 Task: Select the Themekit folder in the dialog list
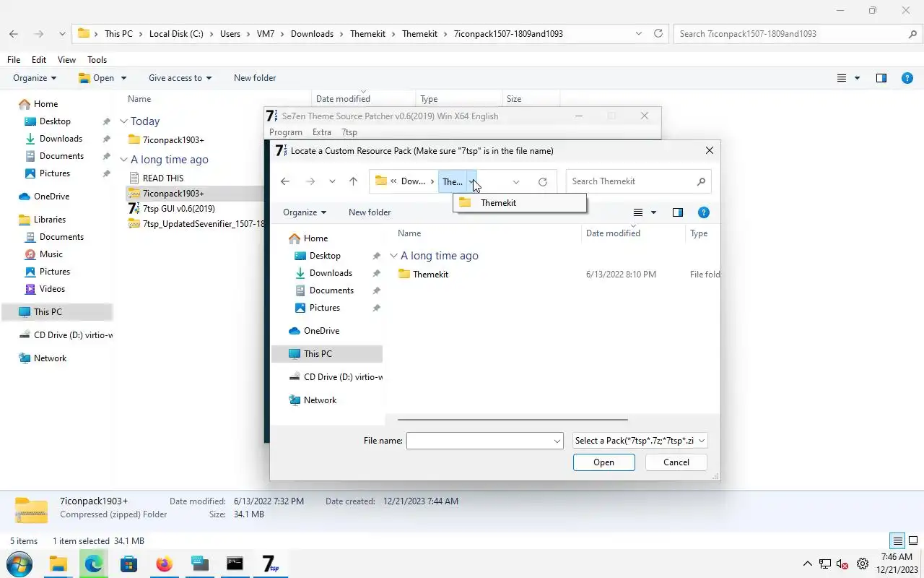[x=430, y=275]
